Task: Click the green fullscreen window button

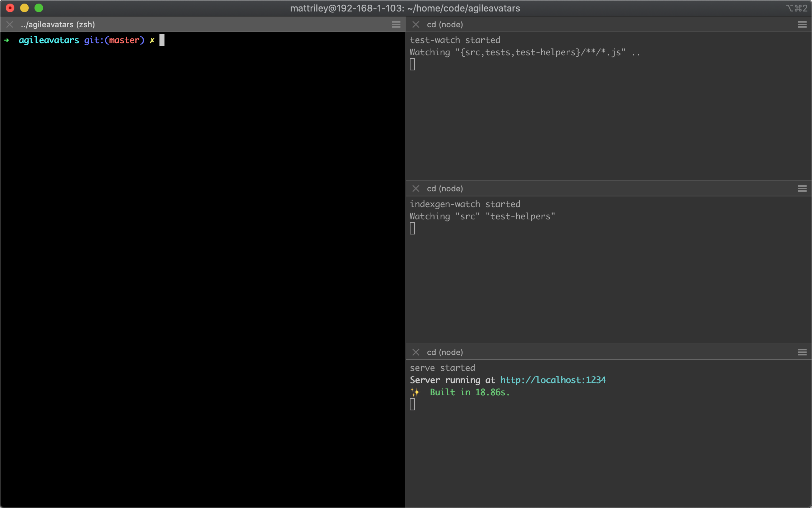Action: 39,8
